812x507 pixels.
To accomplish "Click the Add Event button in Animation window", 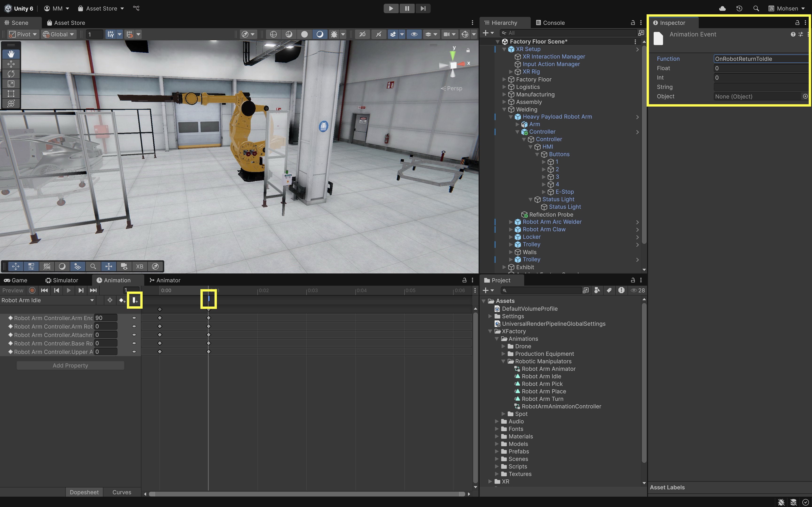I will [135, 300].
